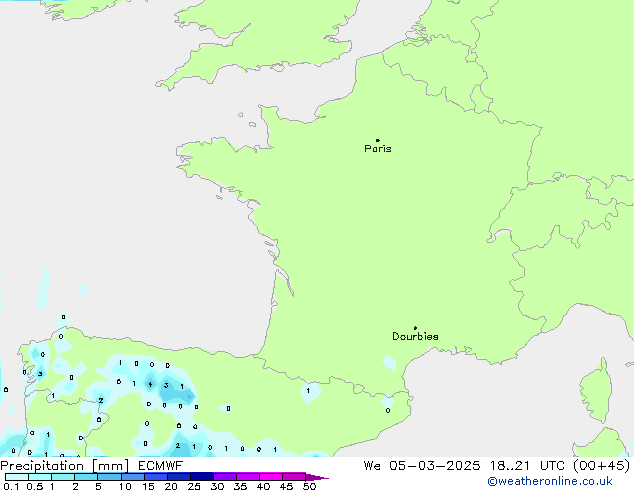Click the legend scale label '40'

(263, 486)
